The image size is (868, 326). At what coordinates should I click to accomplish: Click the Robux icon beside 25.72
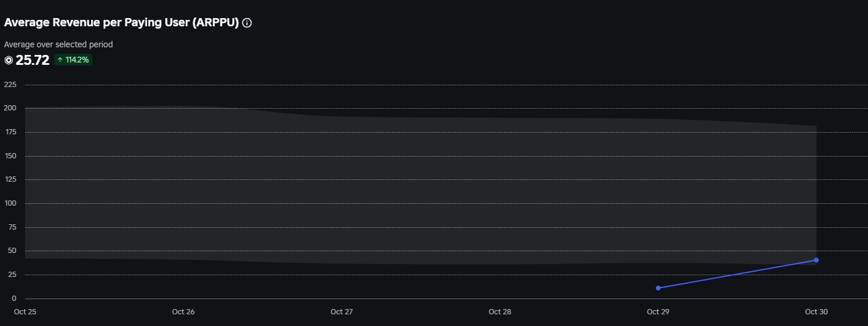(9, 60)
